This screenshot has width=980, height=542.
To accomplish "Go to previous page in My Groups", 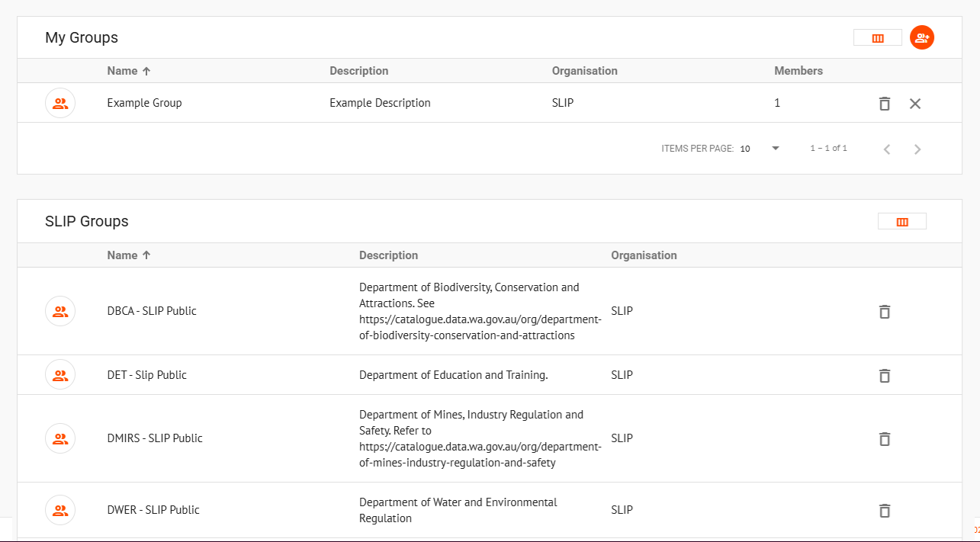I will pyautogui.click(x=887, y=149).
